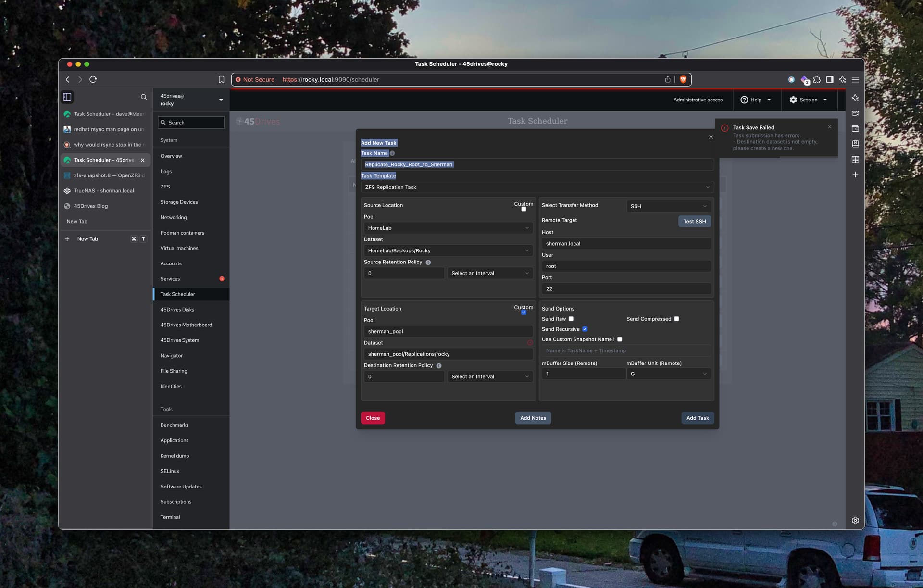923x588 pixels.
Task: Open sidebar settings gear icon
Action: [x=855, y=520]
